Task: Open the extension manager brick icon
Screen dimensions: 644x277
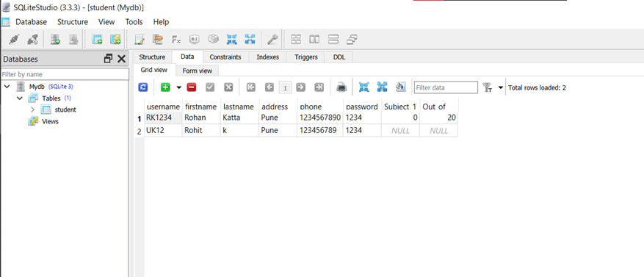Action: (x=213, y=40)
